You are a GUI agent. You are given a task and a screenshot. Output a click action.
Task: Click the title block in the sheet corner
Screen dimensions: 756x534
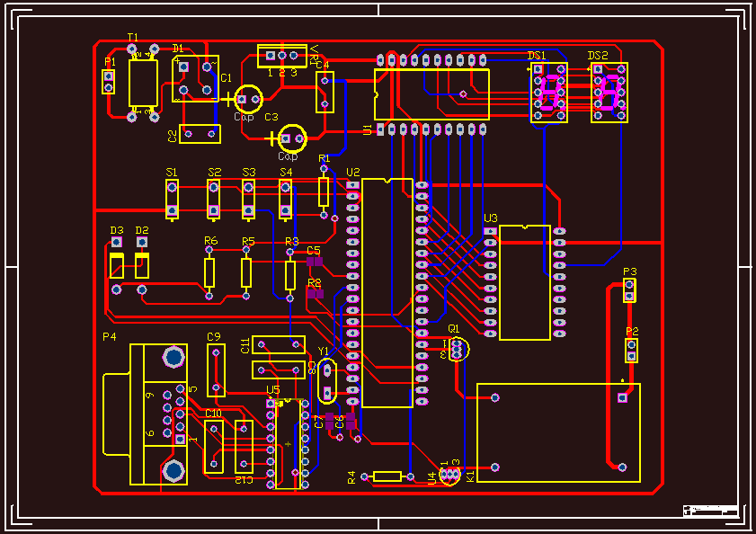tap(711, 511)
